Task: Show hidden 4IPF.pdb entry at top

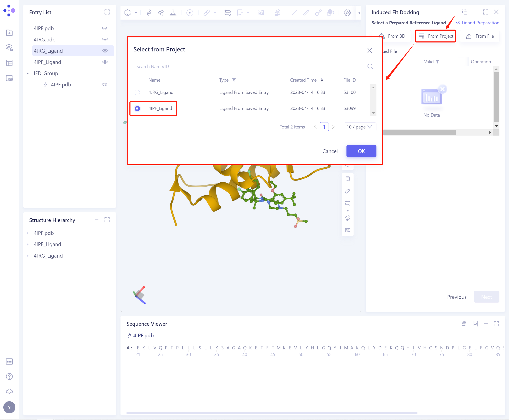Action: [x=105, y=28]
